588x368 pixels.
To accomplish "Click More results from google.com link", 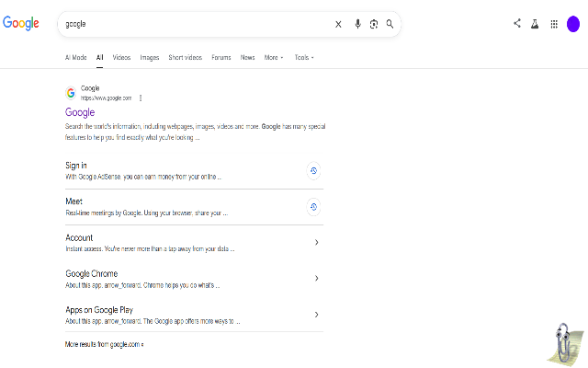I will (x=104, y=344).
